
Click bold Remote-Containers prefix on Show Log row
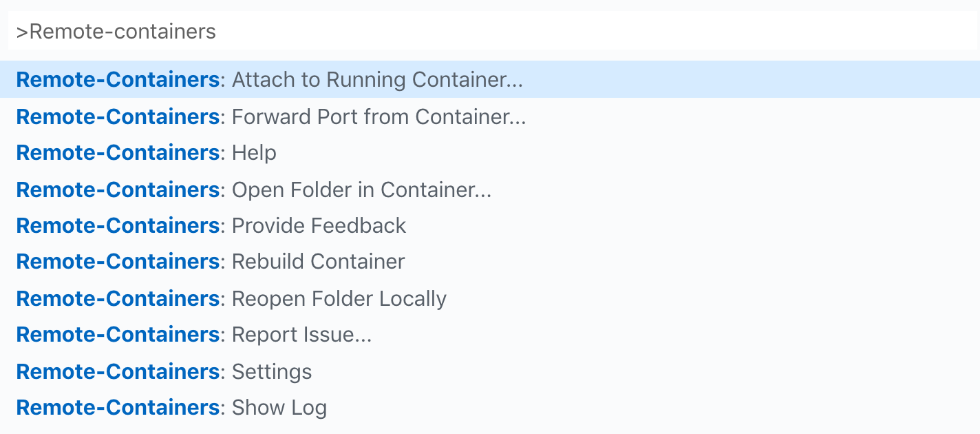click(x=117, y=408)
